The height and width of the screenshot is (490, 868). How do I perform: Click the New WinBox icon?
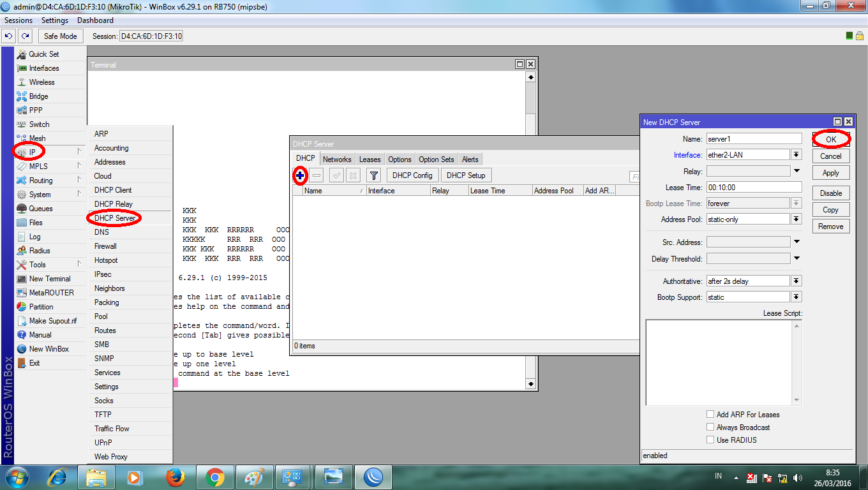22,349
